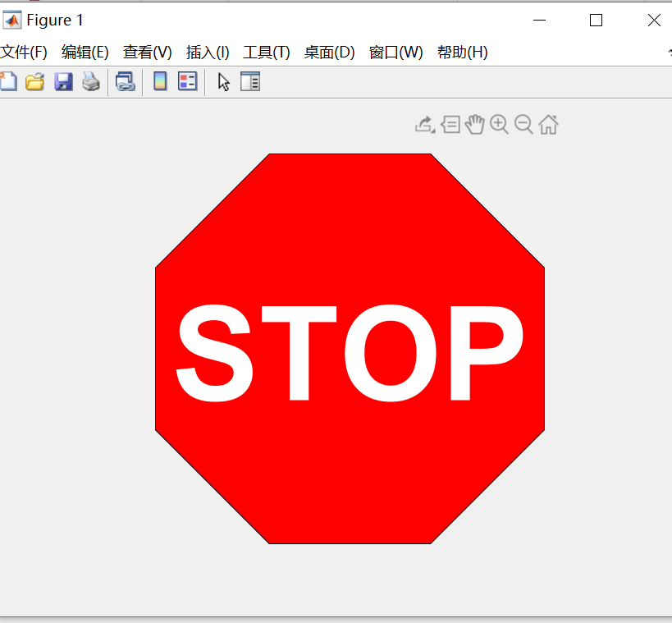The height and width of the screenshot is (623, 672).
Task: Insert a legend into the plot
Action: point(187,81)
